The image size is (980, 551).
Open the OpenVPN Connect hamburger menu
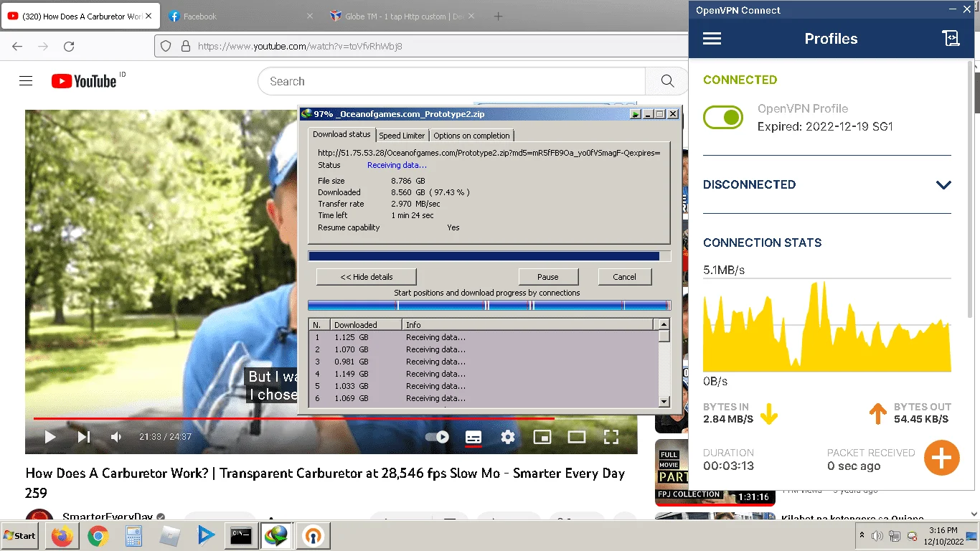coord(712,39)
